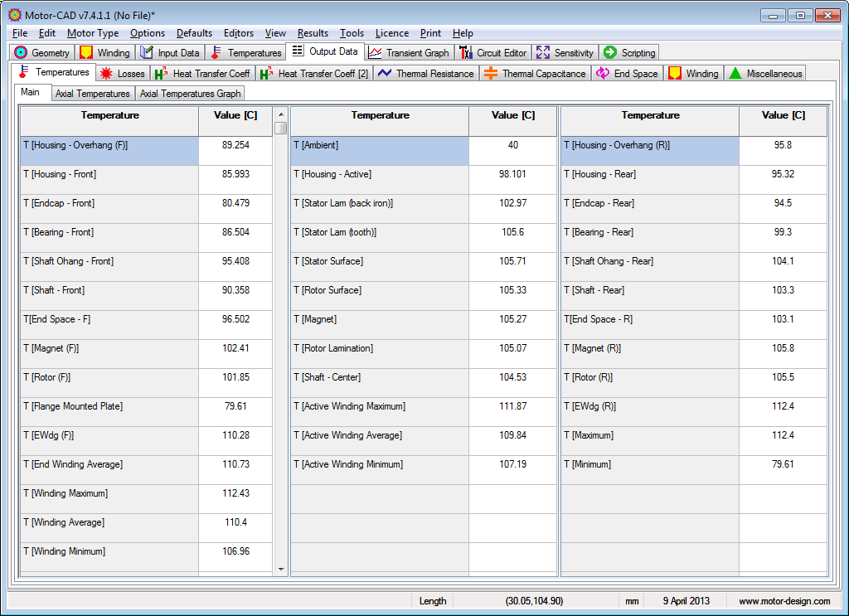This screenshot has width=849, height=616.
Task: Open the Thermal Resistance tab
Action: pyautogui.click(x=425, y=74)
